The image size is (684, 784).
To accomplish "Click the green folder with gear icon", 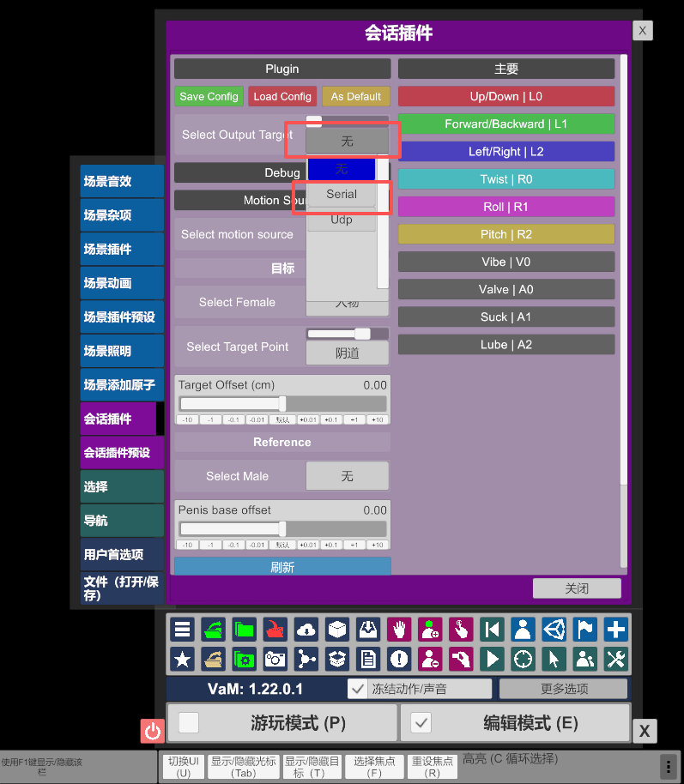I will coord(245,659).
